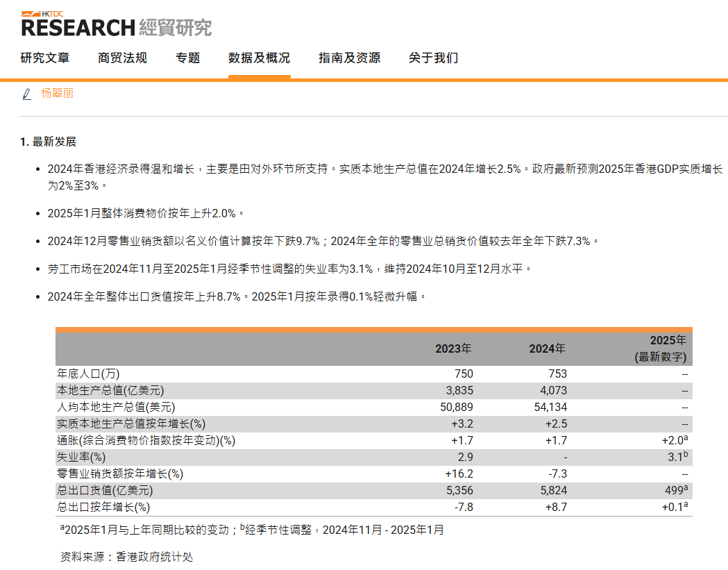Open the 研究文章 menu

(45, 58)
